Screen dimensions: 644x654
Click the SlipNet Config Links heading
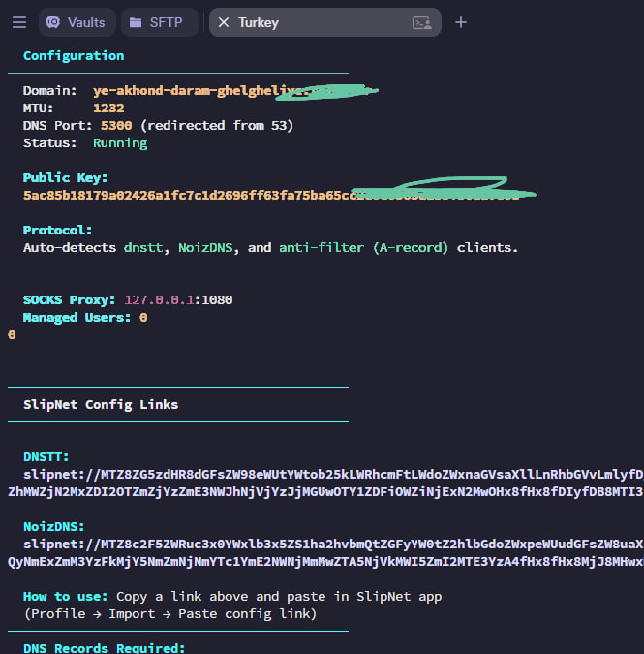coord(101,405)
